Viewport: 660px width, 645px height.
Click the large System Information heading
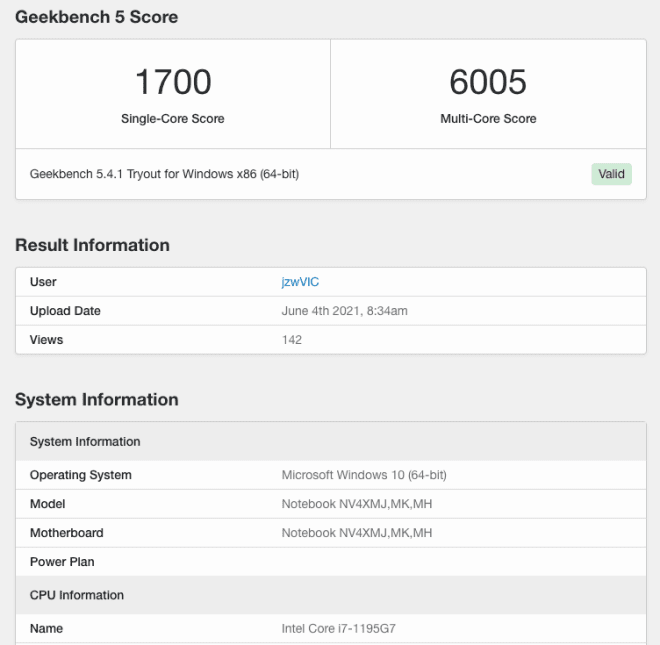(x=97, y=400)
